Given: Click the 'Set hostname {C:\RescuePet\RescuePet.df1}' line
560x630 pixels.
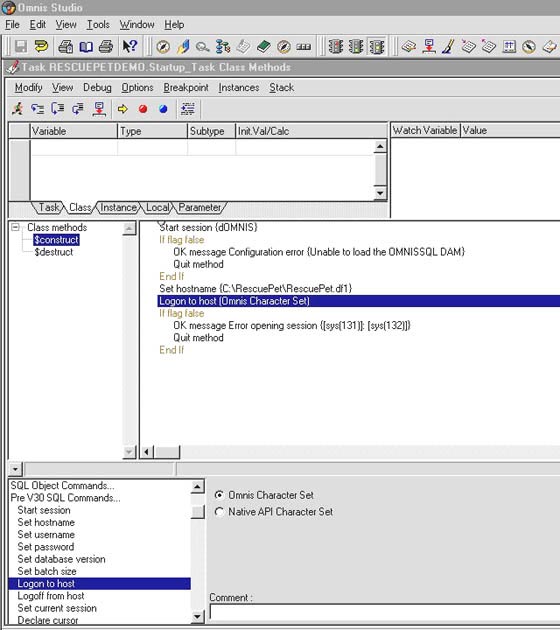Looking at the screenshot, I should 255,288.
